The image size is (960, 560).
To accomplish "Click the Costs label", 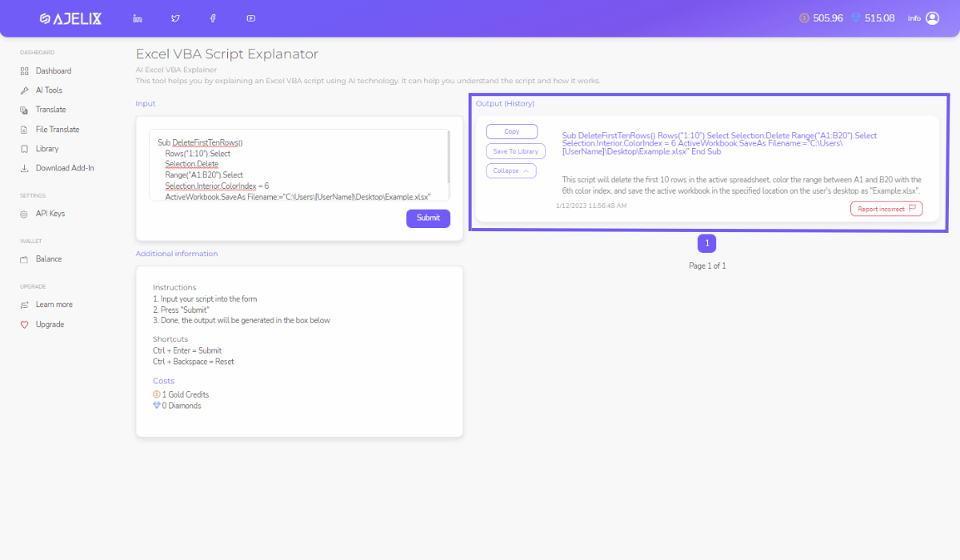I will point(163,381).
